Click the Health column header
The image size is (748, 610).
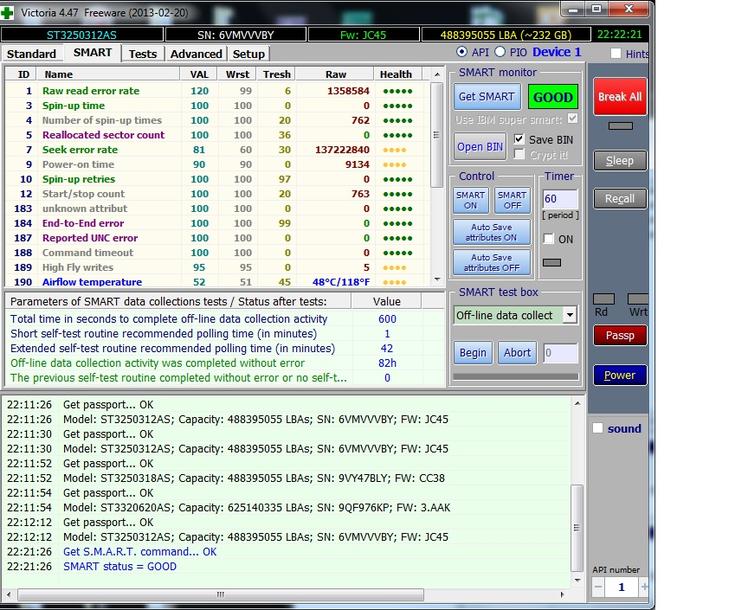(396, 74)
